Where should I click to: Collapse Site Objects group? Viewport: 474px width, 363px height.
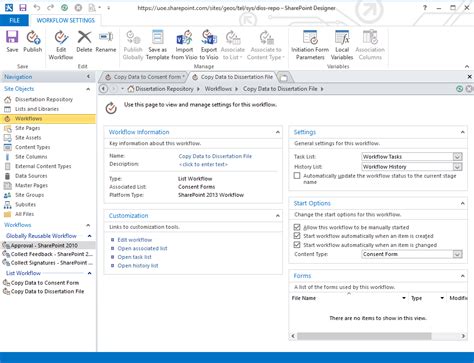[88, 89]
